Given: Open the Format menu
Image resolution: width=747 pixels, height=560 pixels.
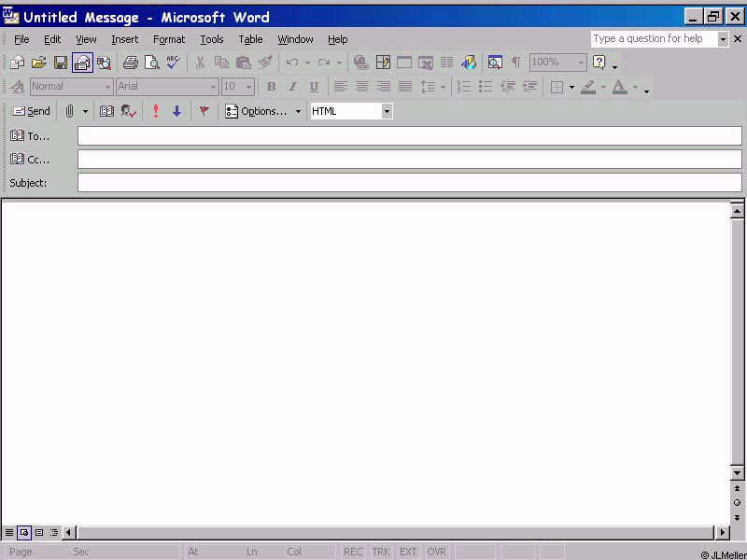Looking at the screenshot, I should pos(169,39).
